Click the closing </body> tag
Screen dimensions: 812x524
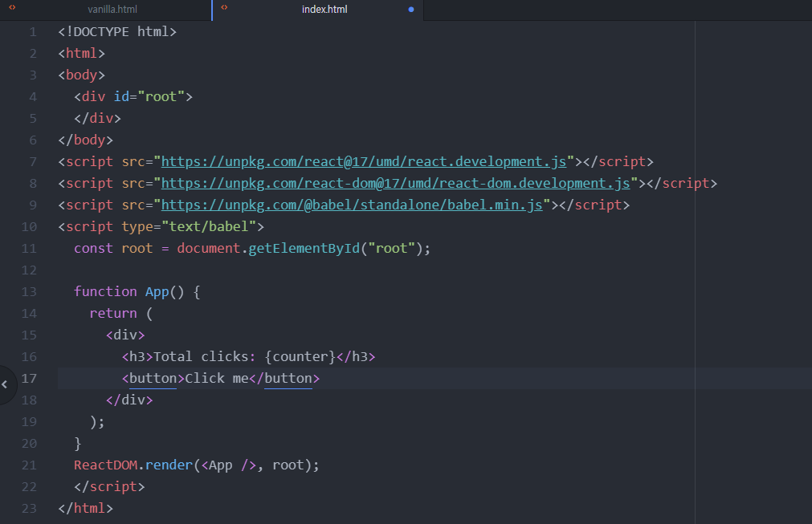coord(85,140)
